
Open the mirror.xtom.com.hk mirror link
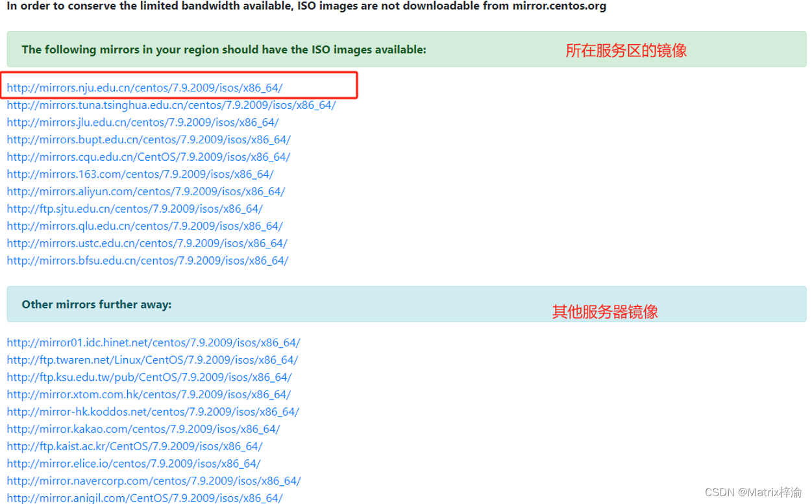coord(149,394)
